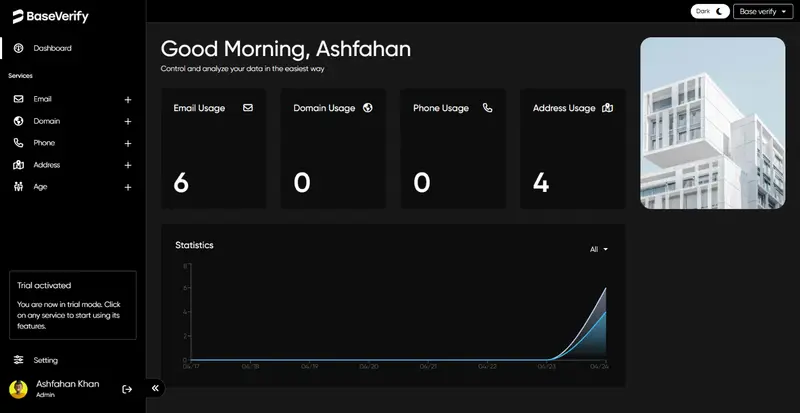Open the Dashboard menu item
Screen dimensions: 800x413
pos(52,48)
